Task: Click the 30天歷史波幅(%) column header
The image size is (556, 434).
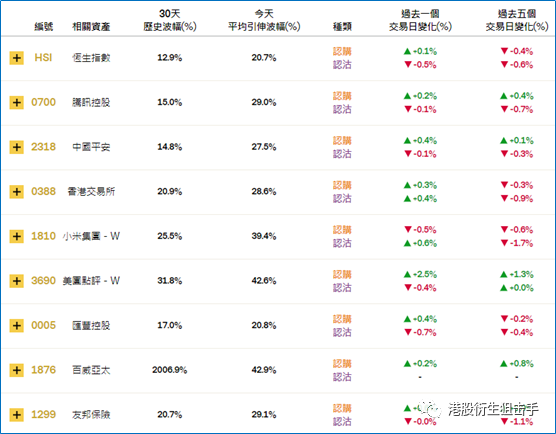Action: [x=170, y=20]
